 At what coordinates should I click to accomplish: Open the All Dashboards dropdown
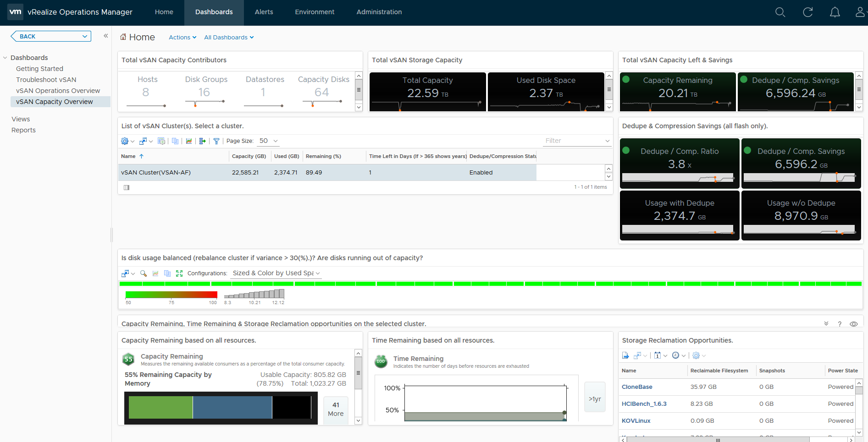[x=229, y=38]
